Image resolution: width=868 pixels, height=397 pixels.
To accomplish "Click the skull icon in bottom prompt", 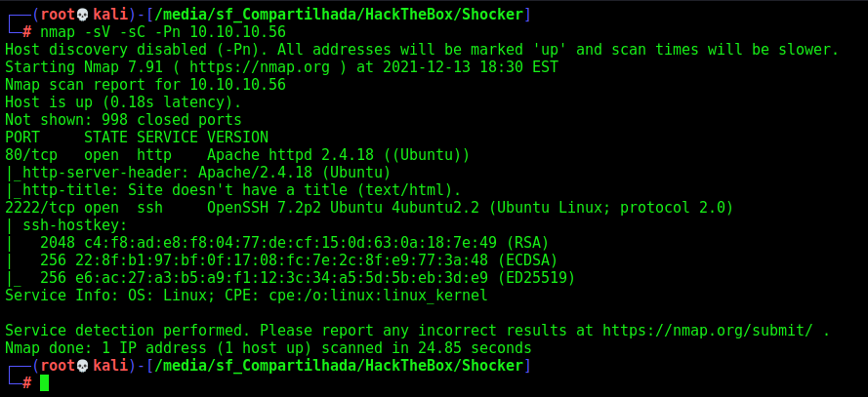I will point(83,366).
